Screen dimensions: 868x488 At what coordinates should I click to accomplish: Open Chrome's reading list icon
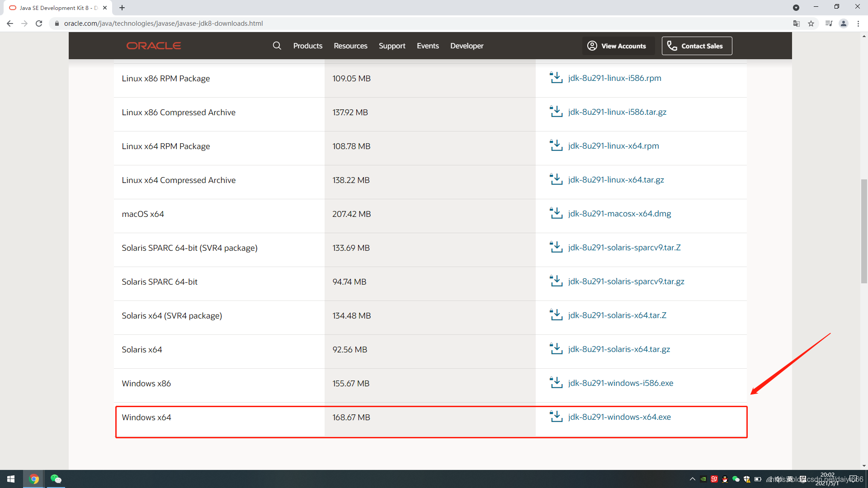(829, 23)
